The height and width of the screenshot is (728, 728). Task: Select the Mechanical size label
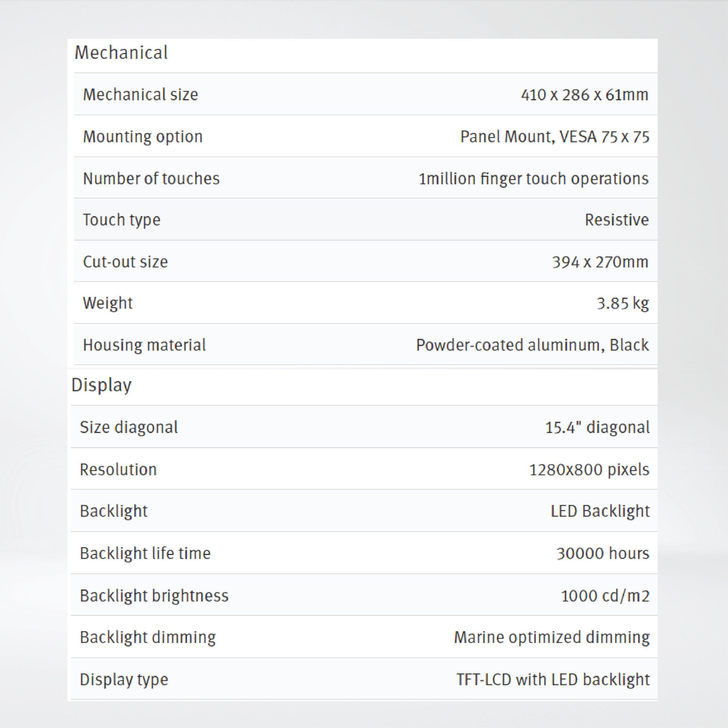[x=140, y=95]
